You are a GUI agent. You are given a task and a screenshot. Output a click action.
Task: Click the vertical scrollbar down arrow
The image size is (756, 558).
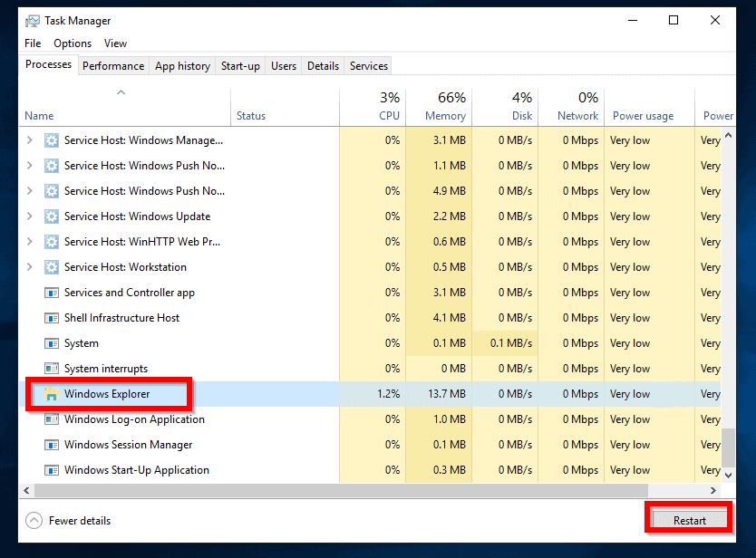pyautogui.click(x=729, y=476)
